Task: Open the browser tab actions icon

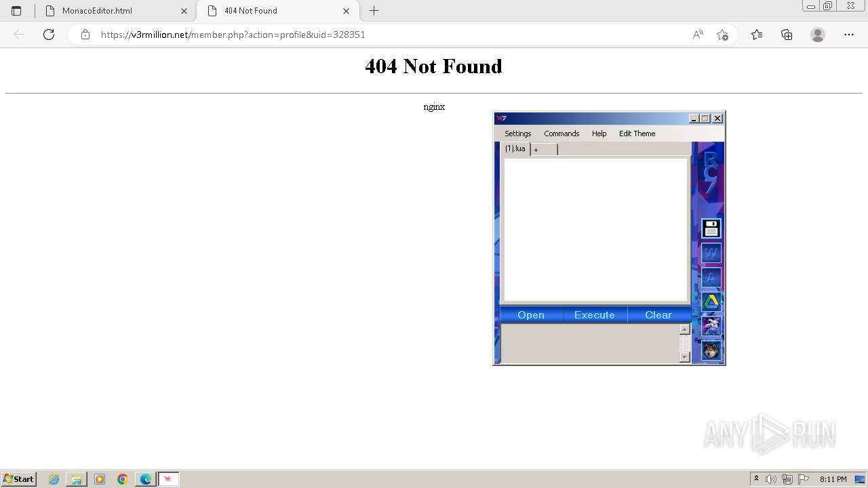Action: [16, 11]
